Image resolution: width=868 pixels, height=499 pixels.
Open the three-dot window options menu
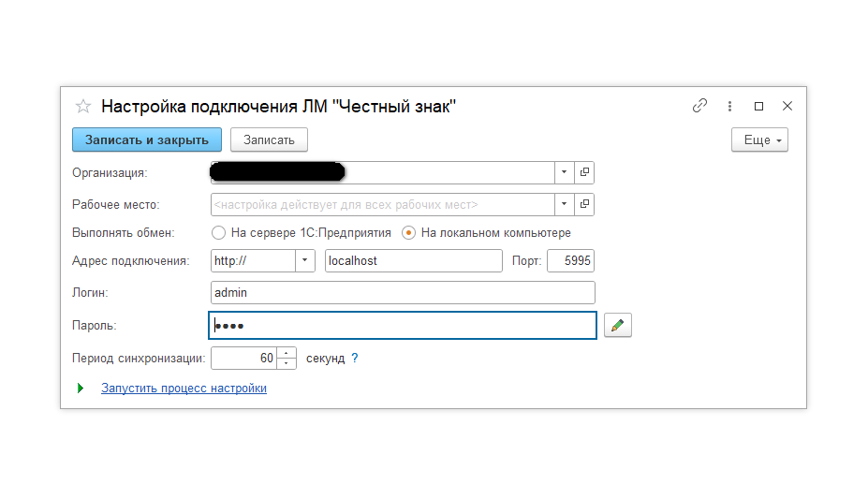(x=728, y=106)
